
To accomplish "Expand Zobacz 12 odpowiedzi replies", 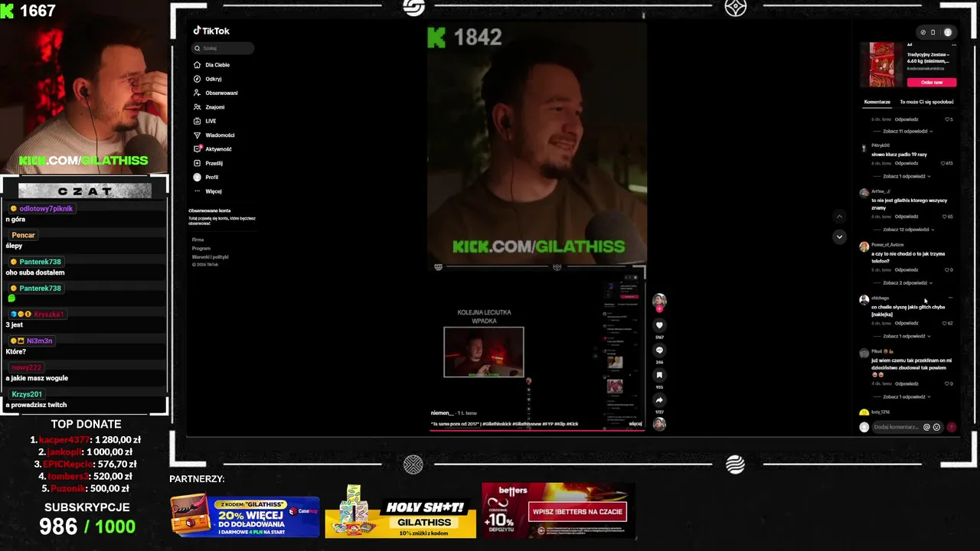I will [907, 230].
